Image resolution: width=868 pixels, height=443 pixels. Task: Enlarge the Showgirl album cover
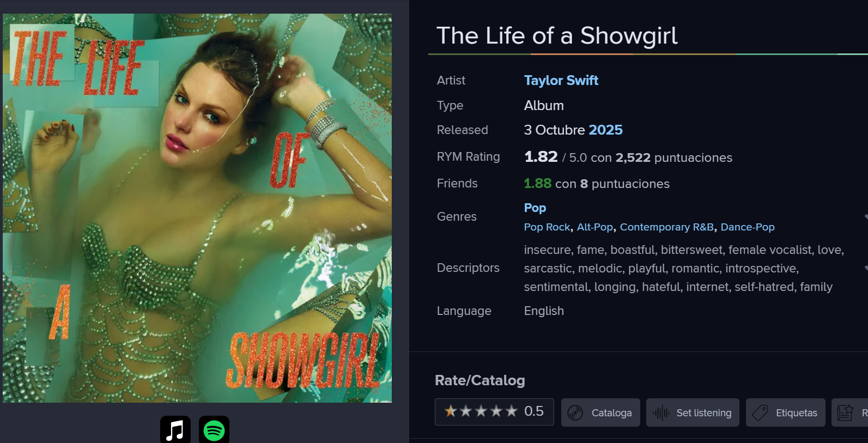pyautogui.click(x=197, y=208)
